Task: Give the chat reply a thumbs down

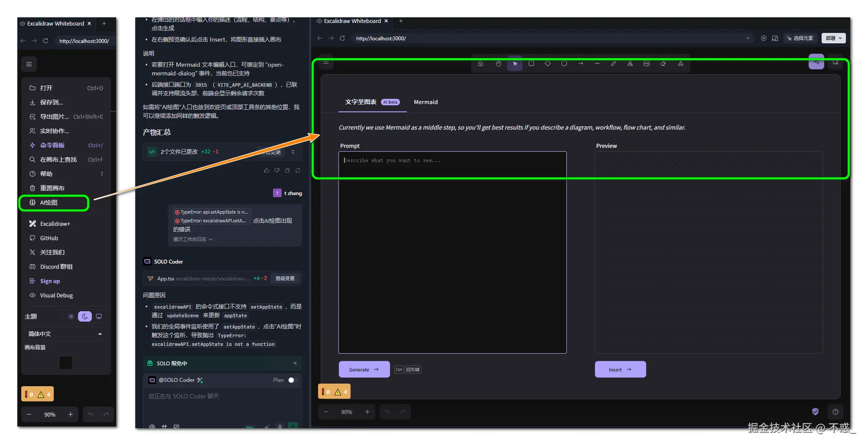Action: (277, 170)
